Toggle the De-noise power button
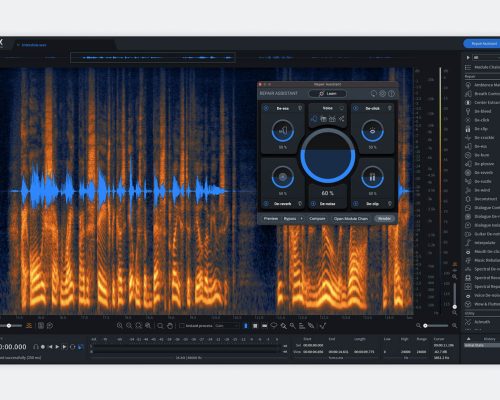 (313, 203)
